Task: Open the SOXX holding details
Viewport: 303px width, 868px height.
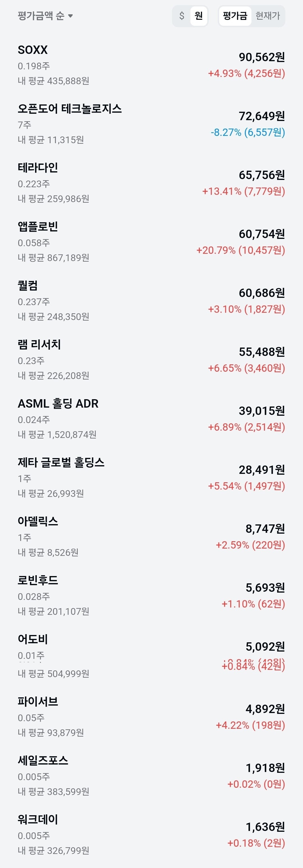Action: coord(151,65)
